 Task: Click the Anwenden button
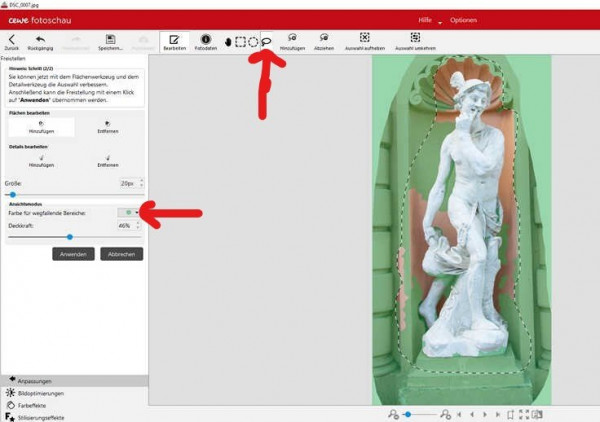pos(73,254)
